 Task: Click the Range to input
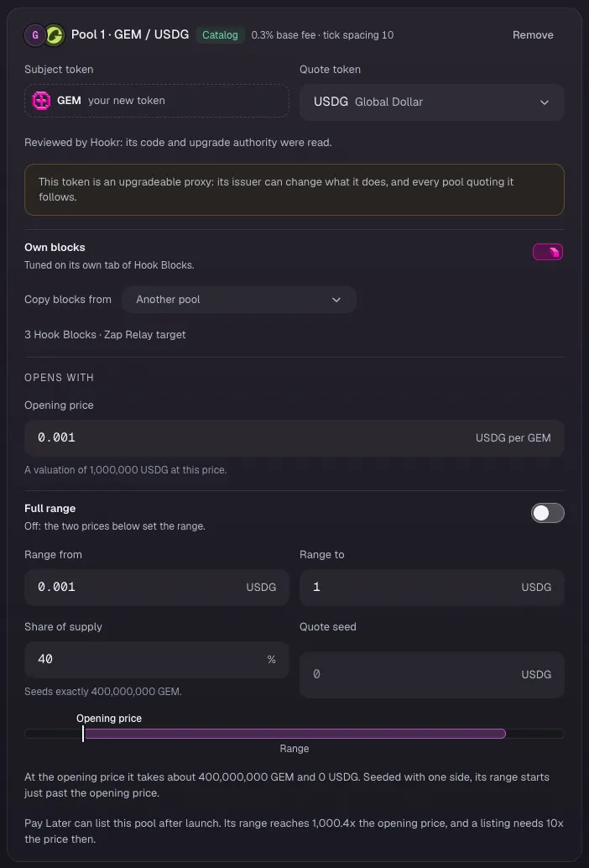tap(432, 587)
